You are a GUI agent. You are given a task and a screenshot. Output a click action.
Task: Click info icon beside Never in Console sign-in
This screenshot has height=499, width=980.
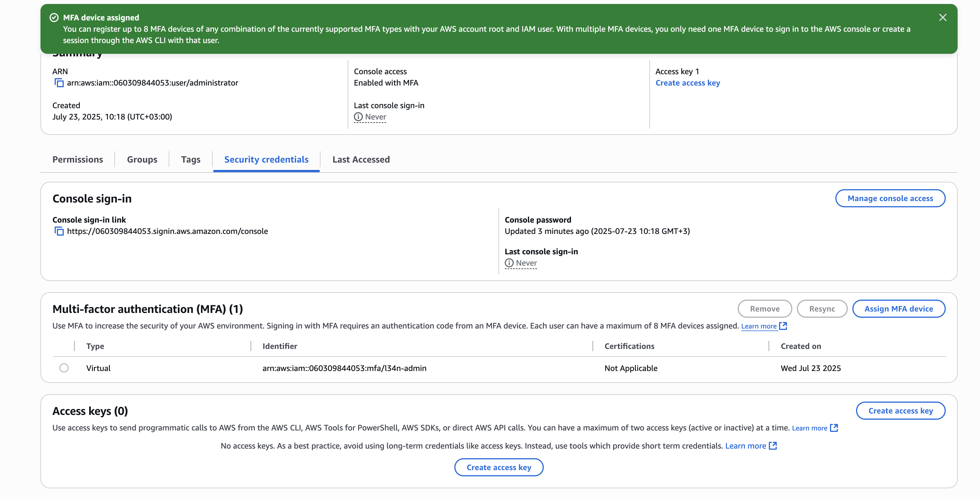tap(509, 263)
